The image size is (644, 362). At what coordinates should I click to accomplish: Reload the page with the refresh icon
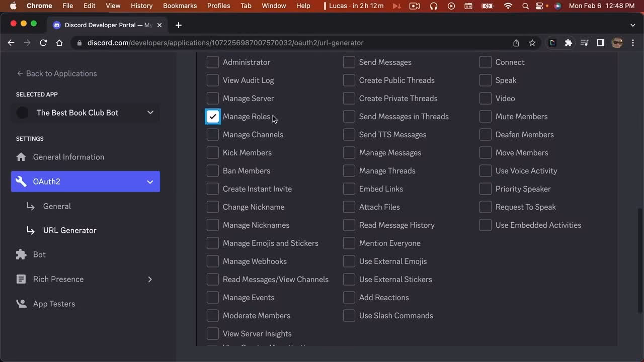click(x=43, y=43)
